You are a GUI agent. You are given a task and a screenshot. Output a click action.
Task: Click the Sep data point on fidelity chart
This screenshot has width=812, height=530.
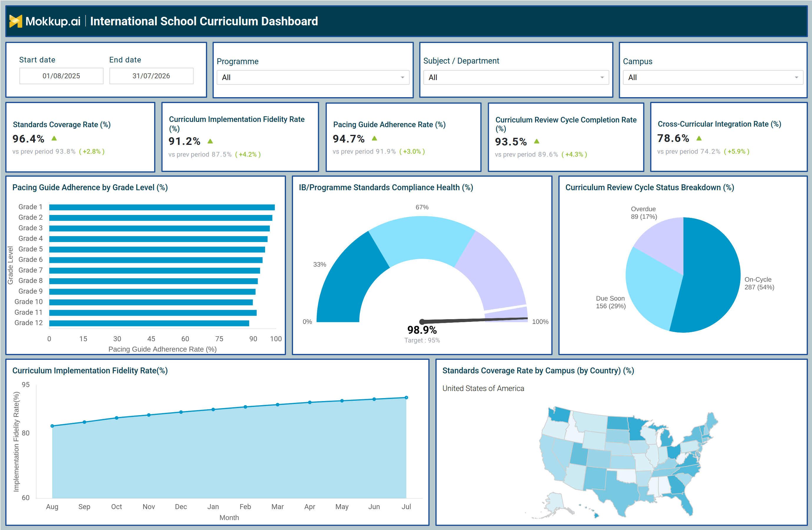click(x=84, y=422)
